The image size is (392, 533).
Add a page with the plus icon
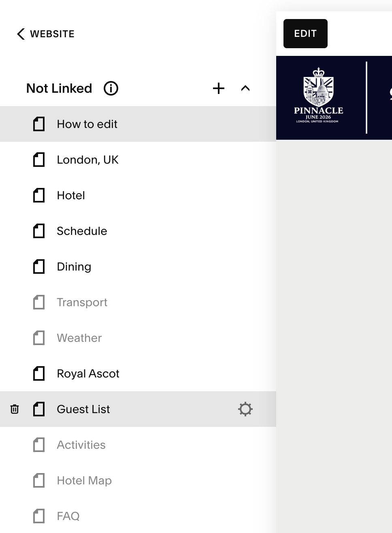tap(219, 88)
